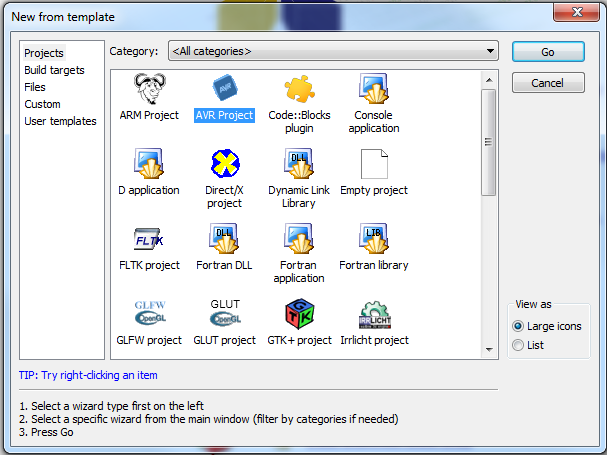Click the 'Irrlicht project' label text
This screenshot has width=607, height=455.
coord(374,340)
